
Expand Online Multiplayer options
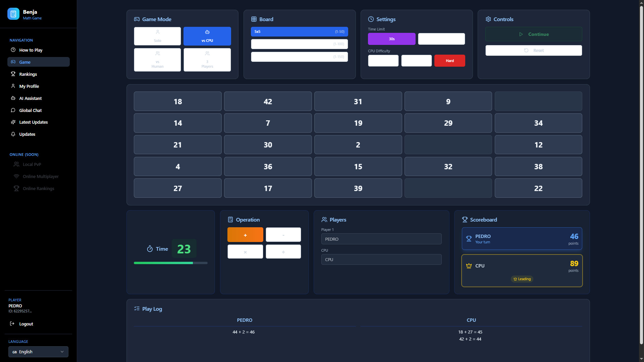[40, 176]
